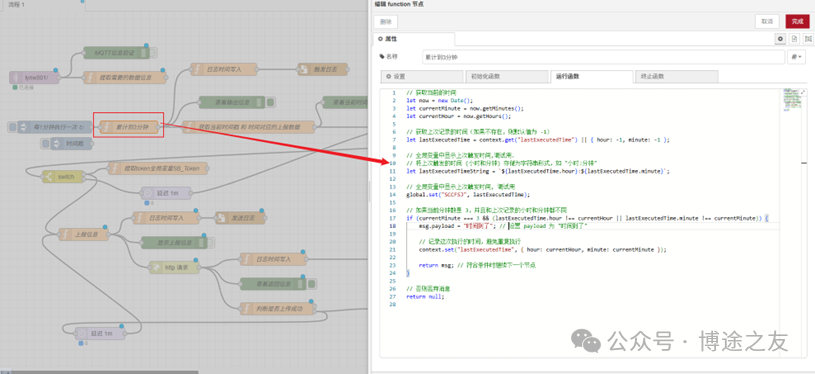Switch to the 初始化函数 tab
This screenshot has width=815, height=374.
(x=506, y=76)
